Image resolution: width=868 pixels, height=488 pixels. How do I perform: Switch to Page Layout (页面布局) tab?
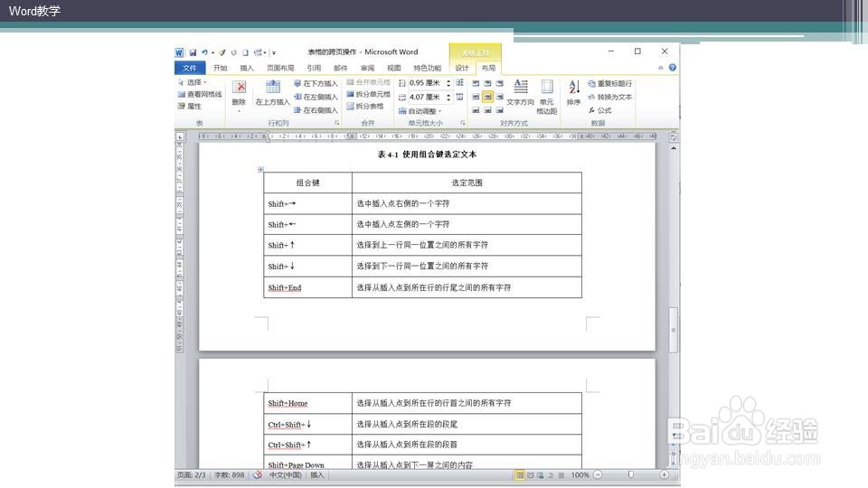280,68
